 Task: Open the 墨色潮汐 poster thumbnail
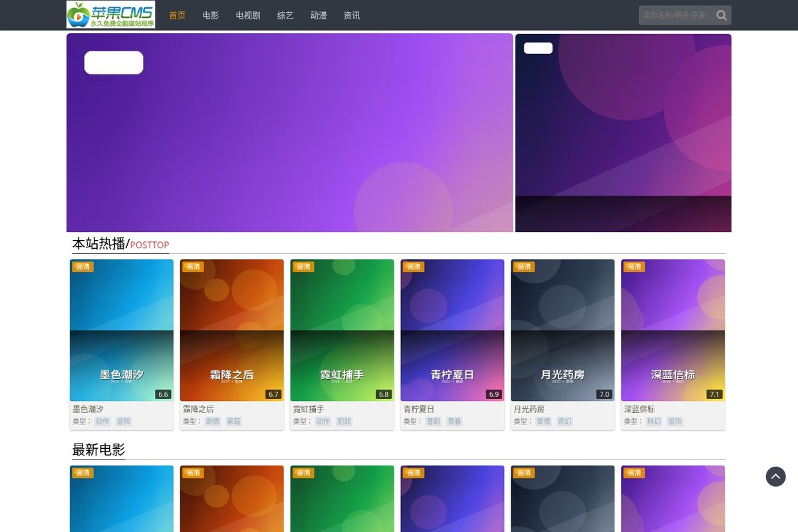click(x=122, y=330)
